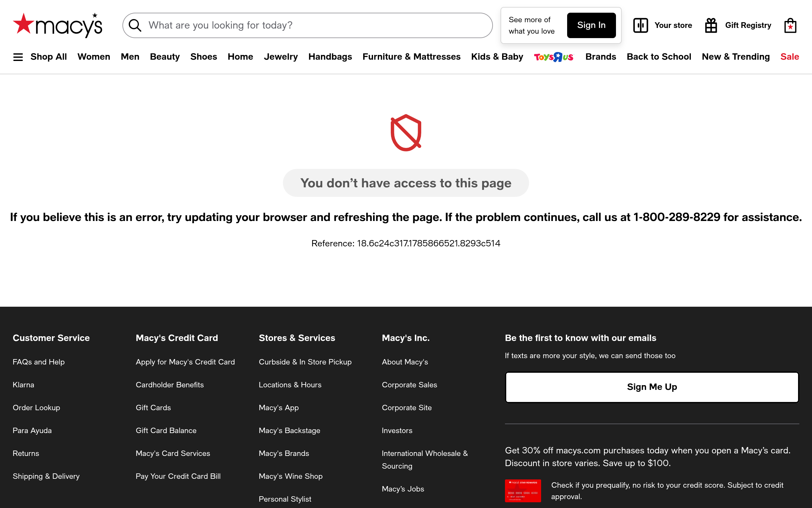Click the Stores & Services heading
This screenshot has width=812, height=508.
(x=297, y=338)
